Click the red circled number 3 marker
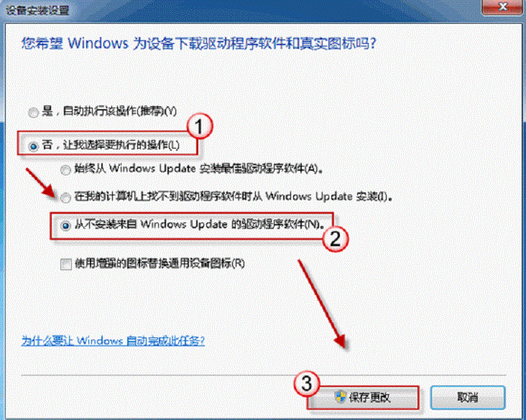 pos(307,383)
